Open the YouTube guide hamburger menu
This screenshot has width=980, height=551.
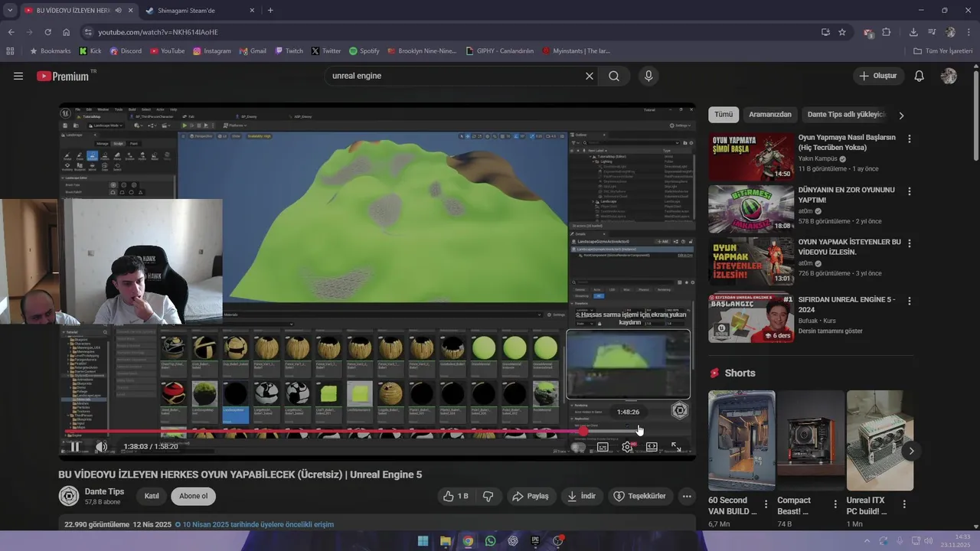(x=18, y=76)
